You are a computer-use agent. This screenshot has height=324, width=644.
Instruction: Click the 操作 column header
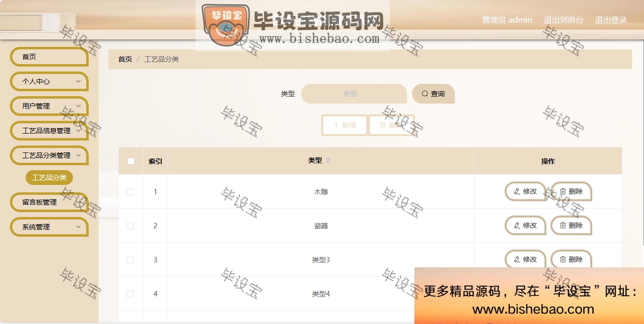548,161
